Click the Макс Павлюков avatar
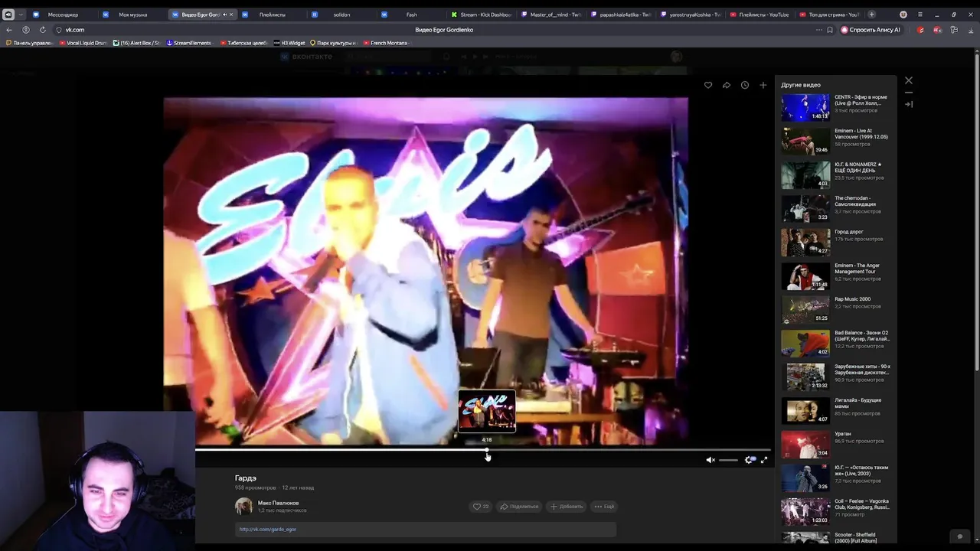Screen dimensions: 980x551 point(243,506)
